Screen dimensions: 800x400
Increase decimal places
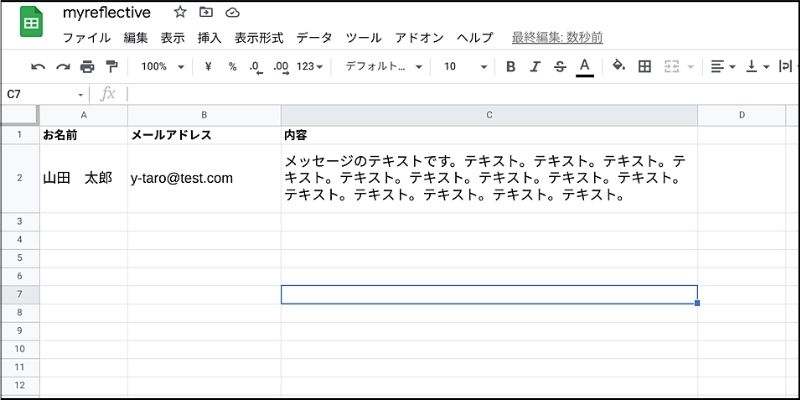click(x=281, y=67)
